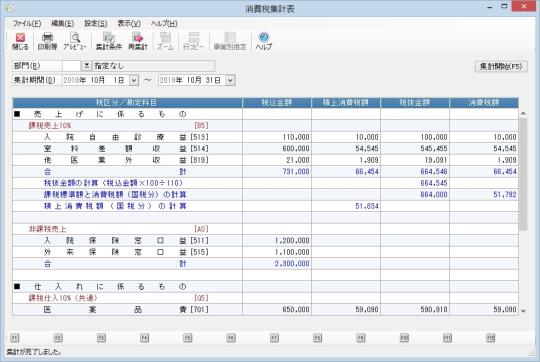The image size is (540, 362).
Task: Click the table scrollbar down arrow
Action: [x=523, y=311]
